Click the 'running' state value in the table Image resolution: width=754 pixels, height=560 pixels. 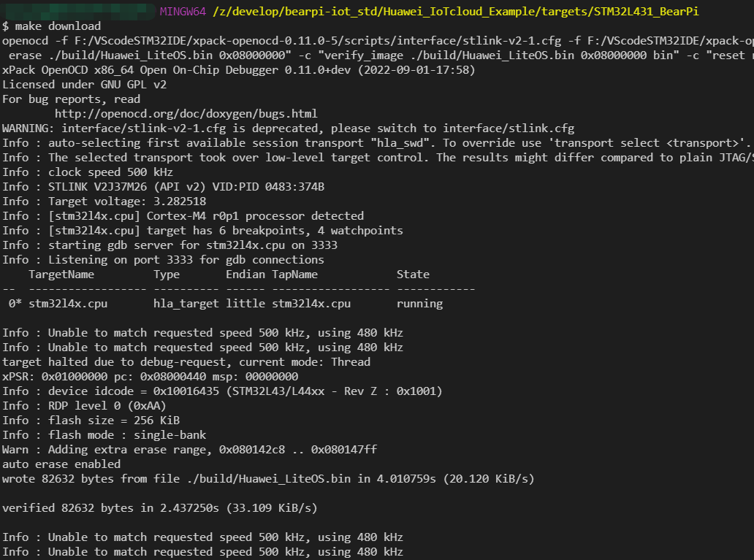tap(419, 304)
